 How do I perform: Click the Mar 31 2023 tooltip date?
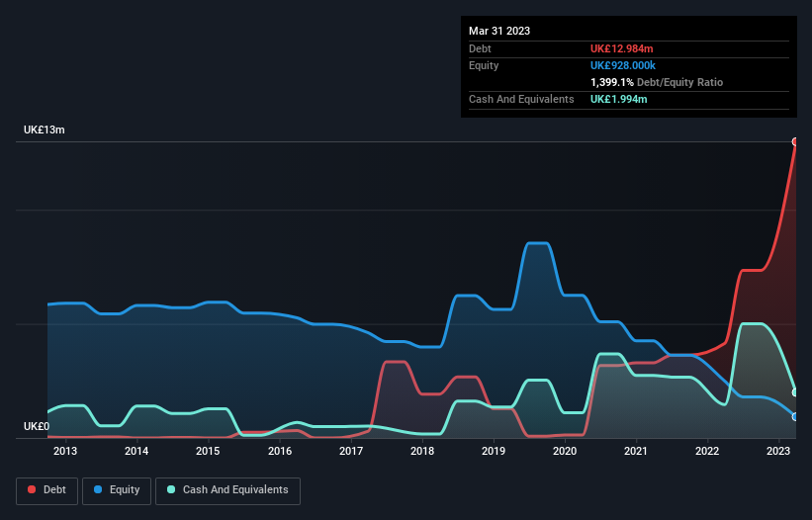[499, 31]
